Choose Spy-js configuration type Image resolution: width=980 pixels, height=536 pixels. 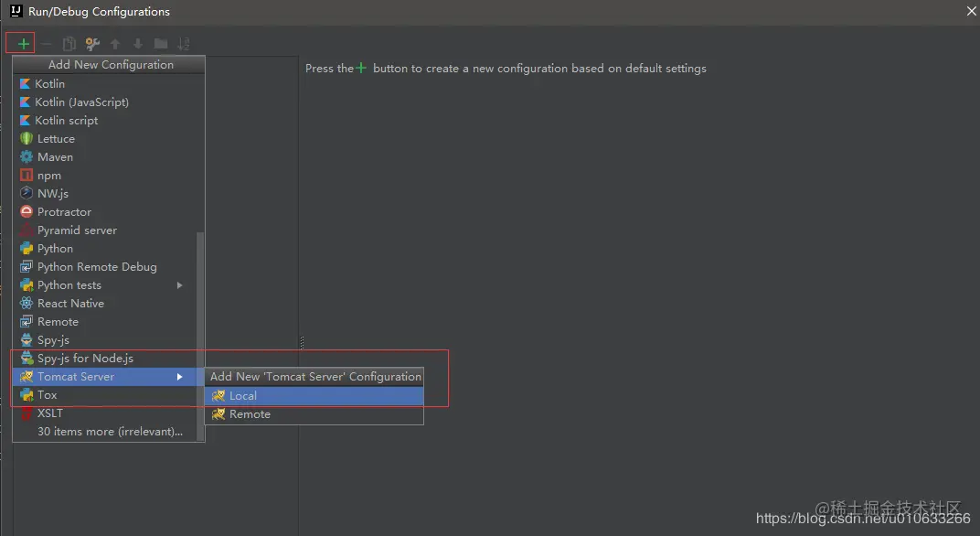[x=105, y=340]
